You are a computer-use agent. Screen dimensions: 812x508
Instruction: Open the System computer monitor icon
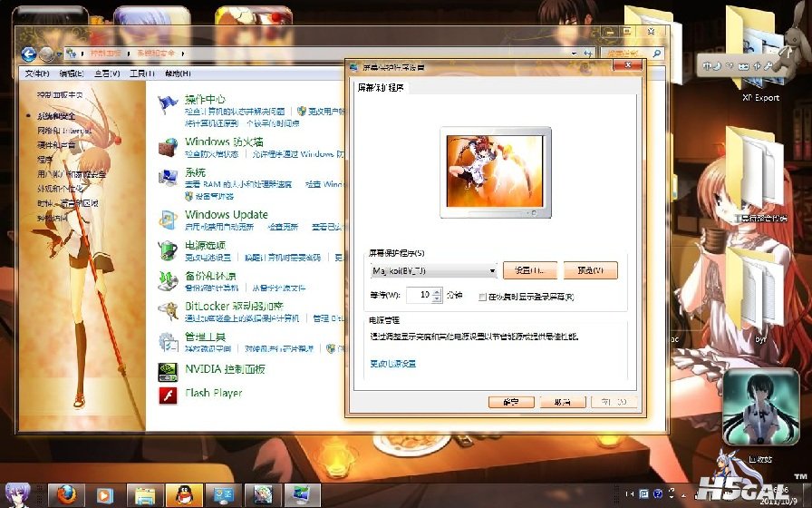point(168,178)
